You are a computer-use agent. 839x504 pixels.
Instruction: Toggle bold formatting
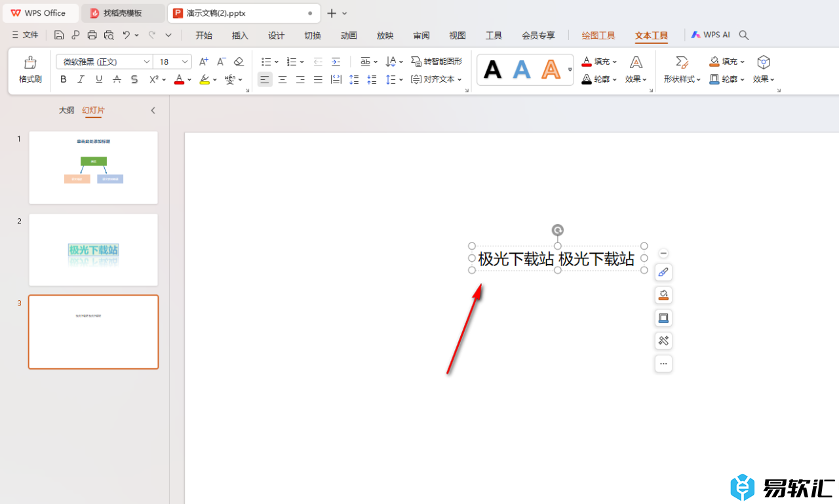[x=64, y=79]
